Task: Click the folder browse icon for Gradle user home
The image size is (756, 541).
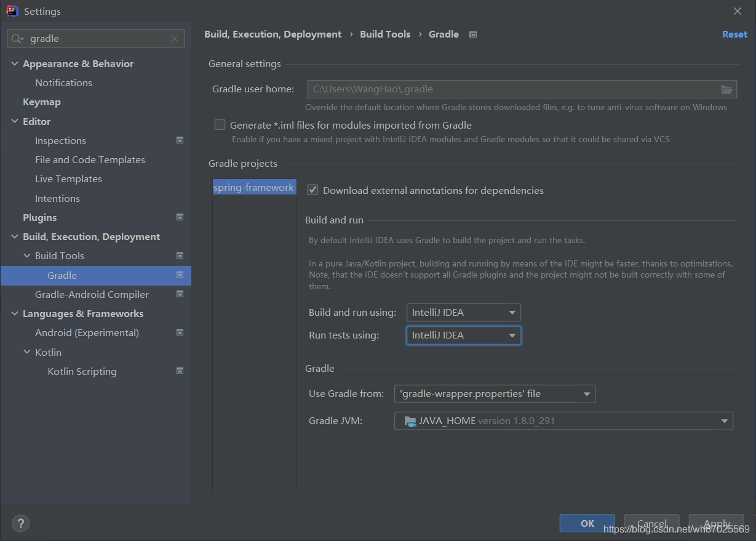Action: point(726,89)
